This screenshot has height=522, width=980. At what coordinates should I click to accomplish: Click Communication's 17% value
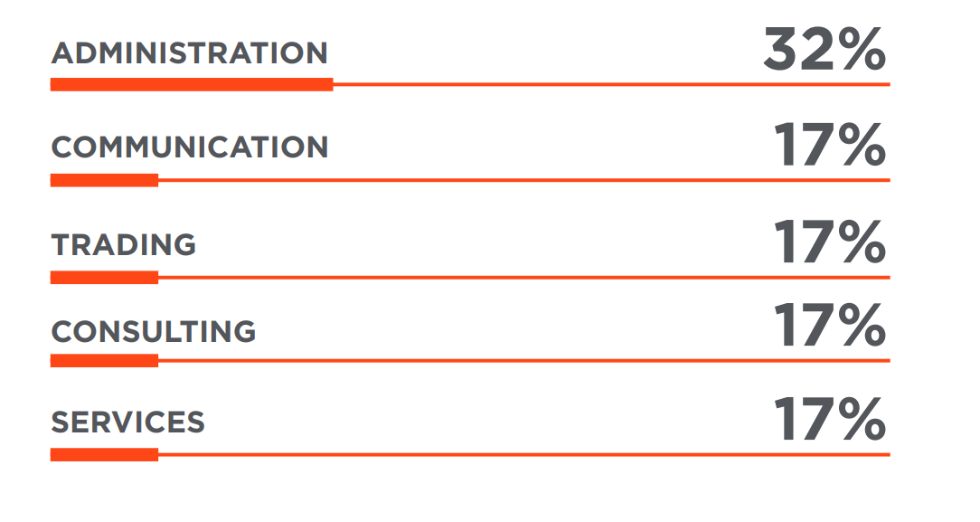pos(829,145)
